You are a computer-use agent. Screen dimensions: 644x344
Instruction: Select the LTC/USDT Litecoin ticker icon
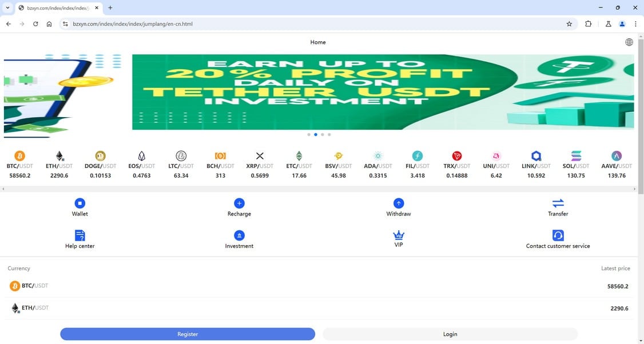[x=181, y=156]
